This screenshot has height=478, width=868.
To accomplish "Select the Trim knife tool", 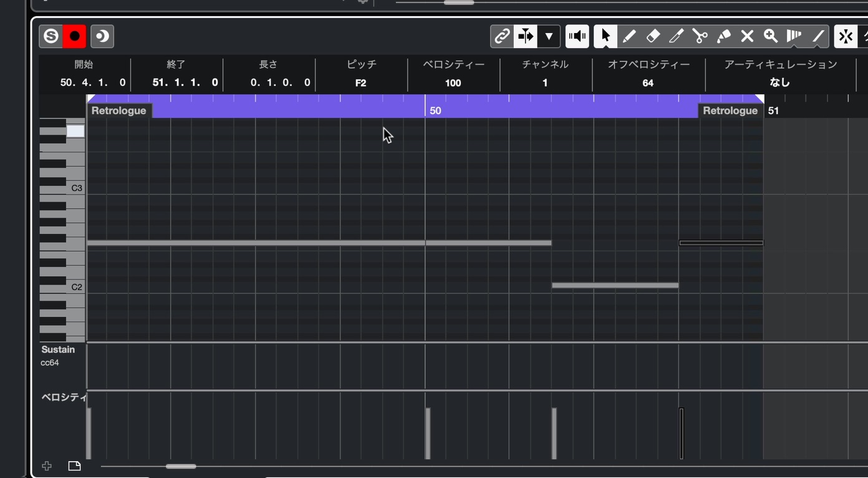I will [x=677, y=36].
